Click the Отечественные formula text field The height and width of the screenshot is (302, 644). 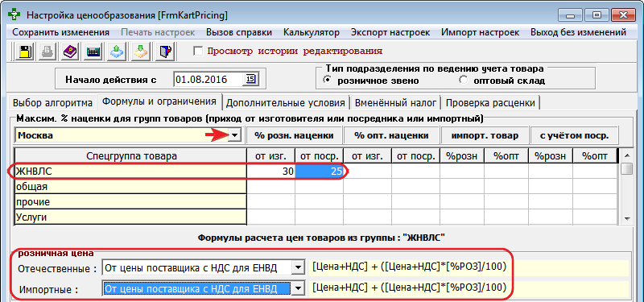[x=469, y=267]
